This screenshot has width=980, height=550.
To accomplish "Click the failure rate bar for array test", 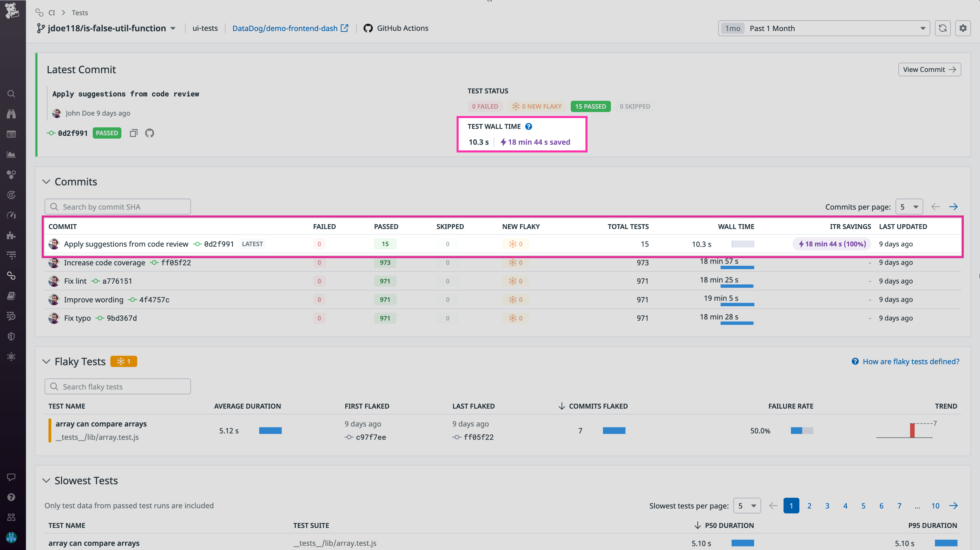I will click(802, 430).
